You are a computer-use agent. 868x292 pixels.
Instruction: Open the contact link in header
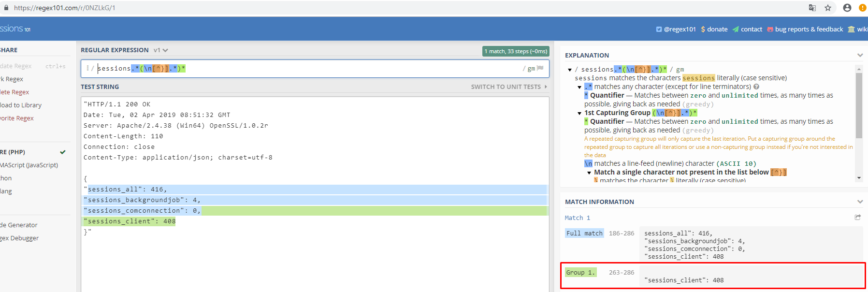coord(747,29)
